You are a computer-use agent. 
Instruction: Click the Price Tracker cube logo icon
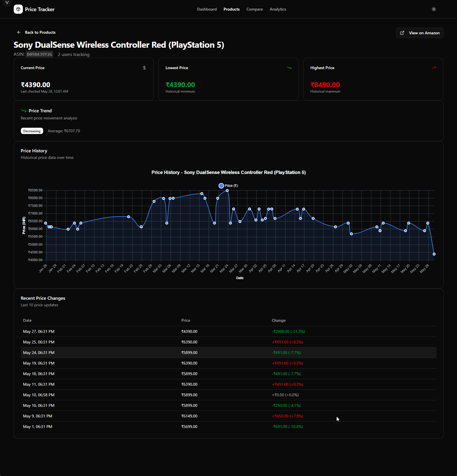click(18, 9)
